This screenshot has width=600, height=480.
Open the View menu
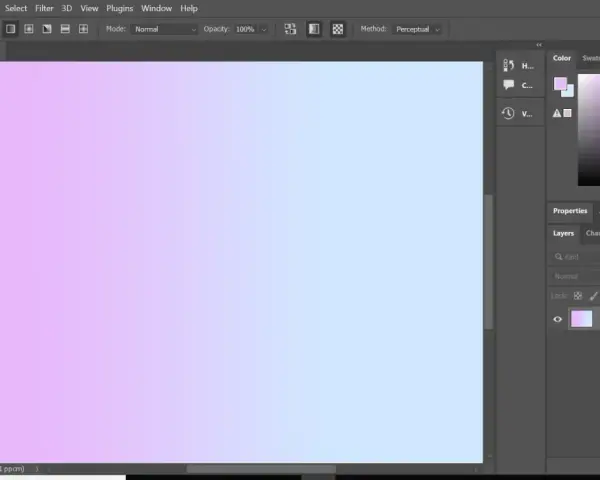[x=89, y=8]
